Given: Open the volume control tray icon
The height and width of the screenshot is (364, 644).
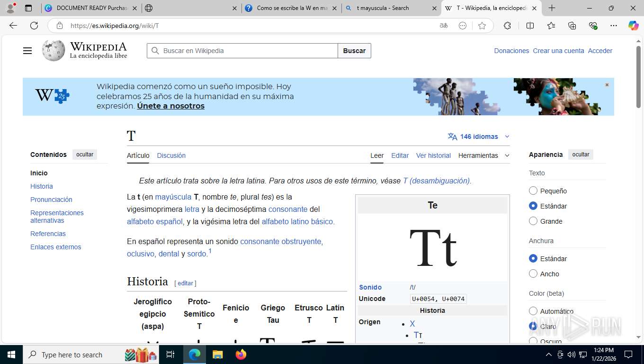Looking at the screenshot, I should [x=571, y=355].
